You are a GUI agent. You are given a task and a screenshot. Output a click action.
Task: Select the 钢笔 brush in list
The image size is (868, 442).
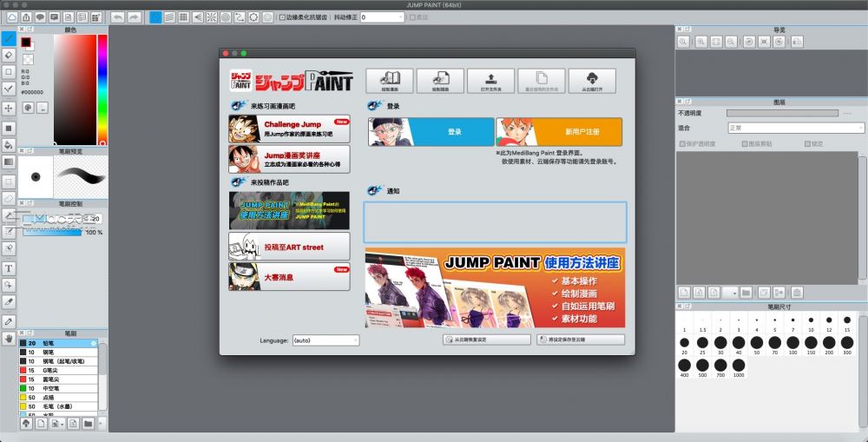(58, 353)
